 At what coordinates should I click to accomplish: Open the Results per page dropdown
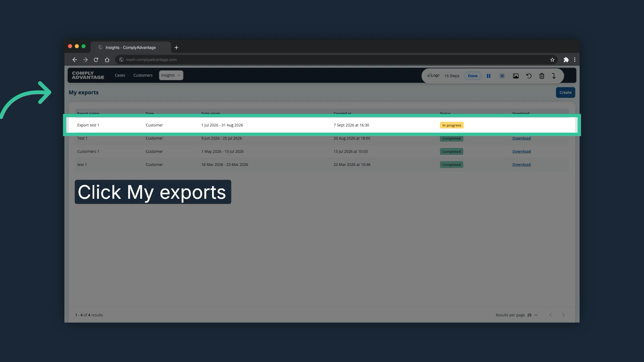(x=532, y=315)
